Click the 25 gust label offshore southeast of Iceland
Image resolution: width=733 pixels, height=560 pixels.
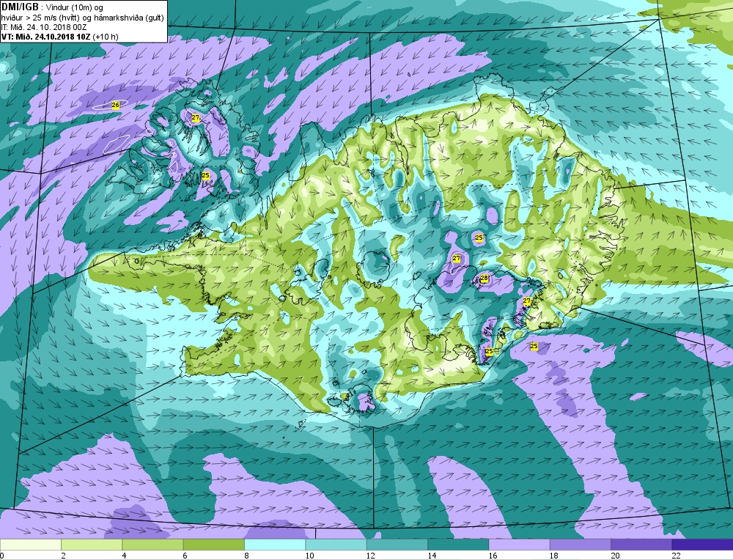534,347
